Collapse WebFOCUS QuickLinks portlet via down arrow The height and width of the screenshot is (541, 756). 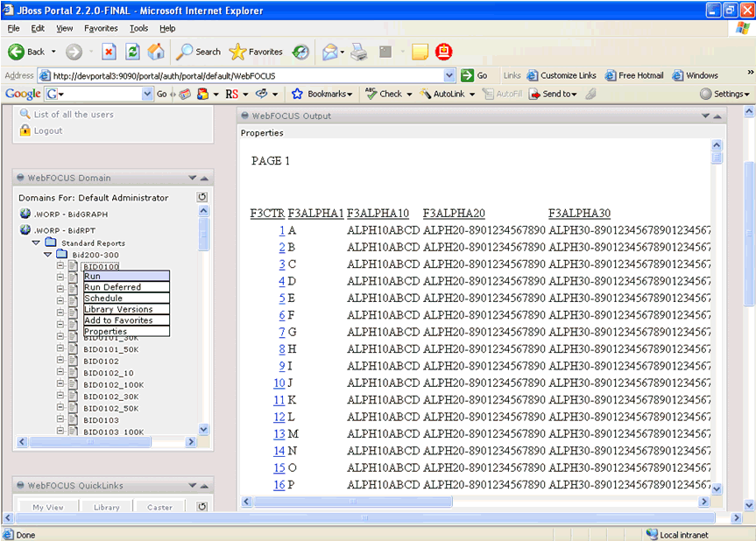[x=193, y=485]
